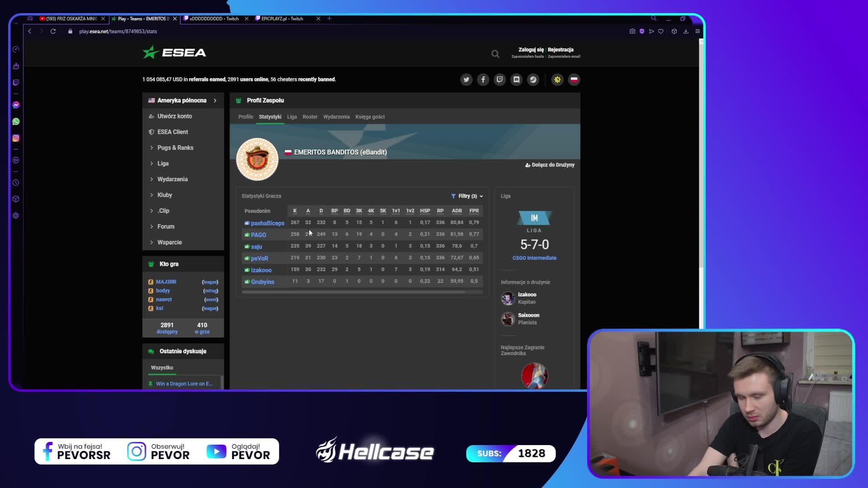Viewport: 868px width, 488px height.
Task: Click the EMERITOS BANDITOS team avatar
Action: [257, 159]
